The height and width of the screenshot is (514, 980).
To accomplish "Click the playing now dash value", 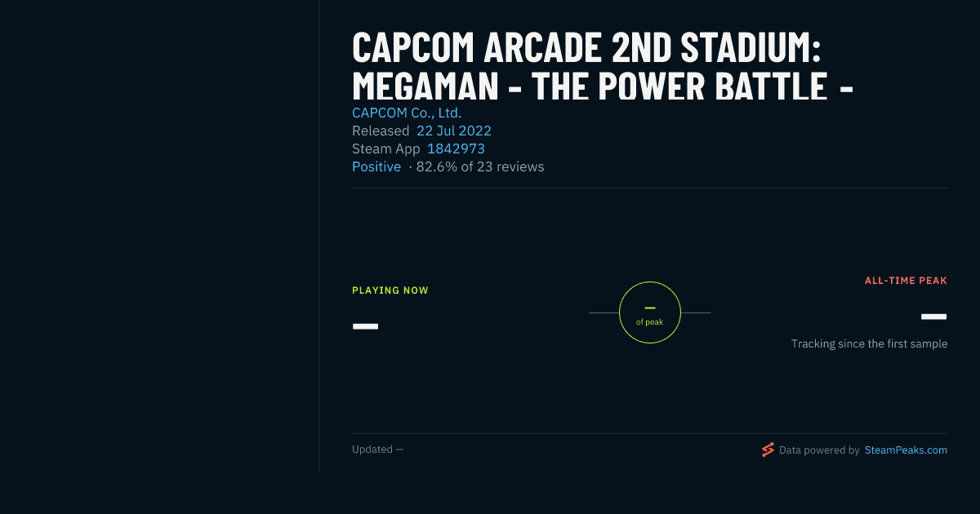I will pyautogui.click(x=365, y=326).
